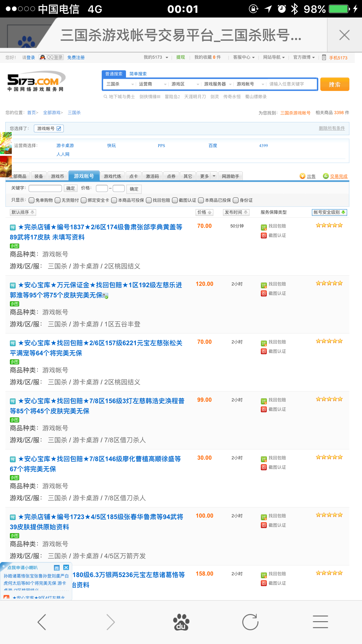Click 截图认证 icon on 120.00 listing
This screenshot has width=362, height=644.
(264, 293)
